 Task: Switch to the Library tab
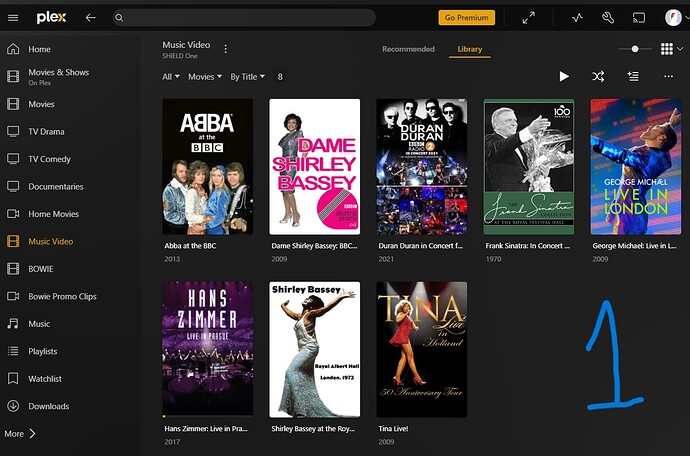pyautogui.click(x=470, y=49)
